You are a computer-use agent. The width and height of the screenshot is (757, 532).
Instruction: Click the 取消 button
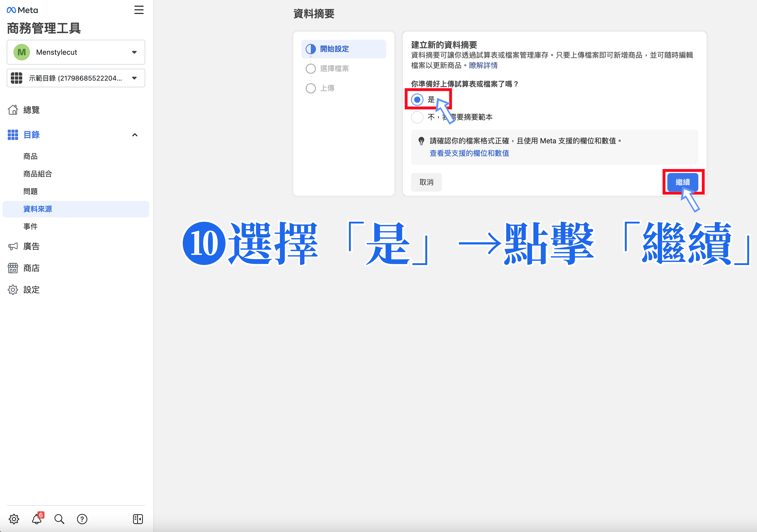click(x=426, y=182)
